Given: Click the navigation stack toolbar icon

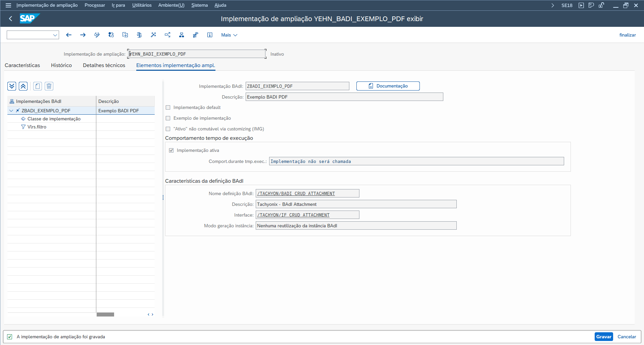Looking at the screenshot, I should 196,35.
